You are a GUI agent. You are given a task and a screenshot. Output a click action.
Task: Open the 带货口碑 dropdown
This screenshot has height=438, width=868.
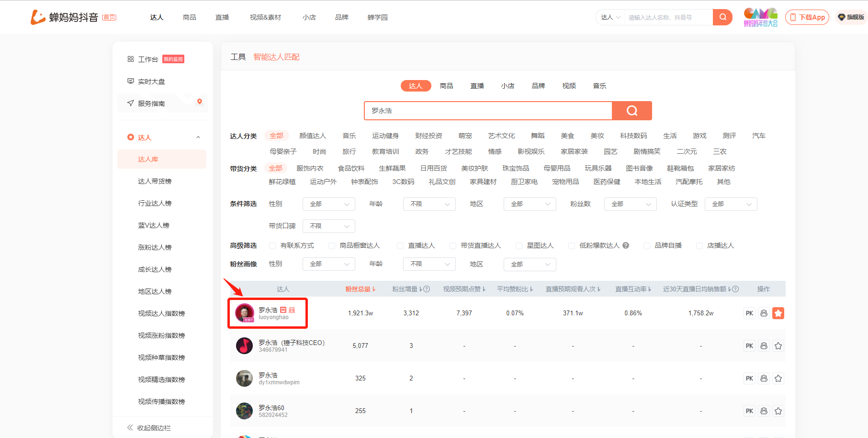[x=329, y=226]
